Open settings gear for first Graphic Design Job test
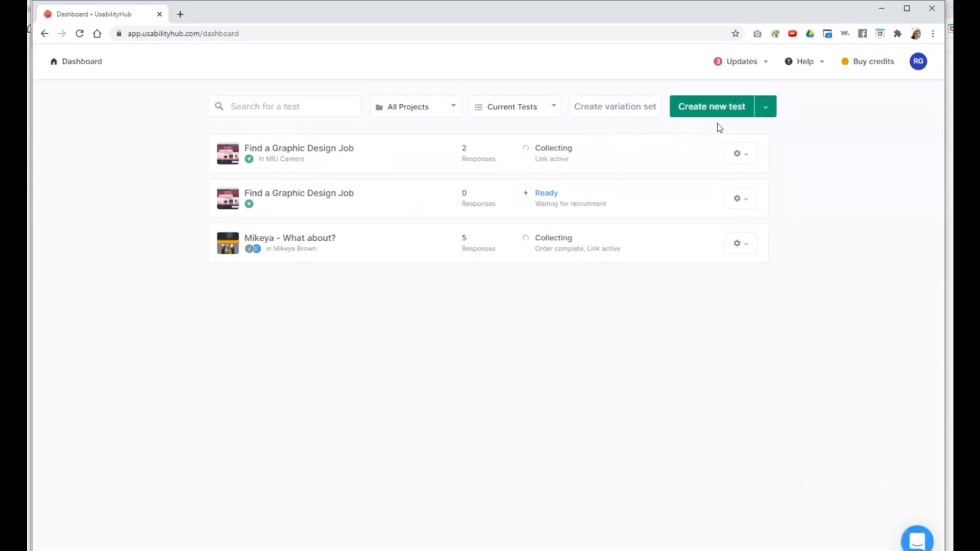This screenshot has height=551, width=980. 740,154
